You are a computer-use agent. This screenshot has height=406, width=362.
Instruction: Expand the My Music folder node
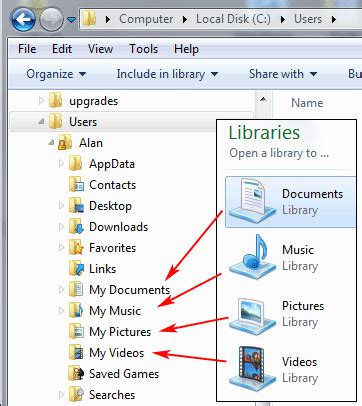61,310
